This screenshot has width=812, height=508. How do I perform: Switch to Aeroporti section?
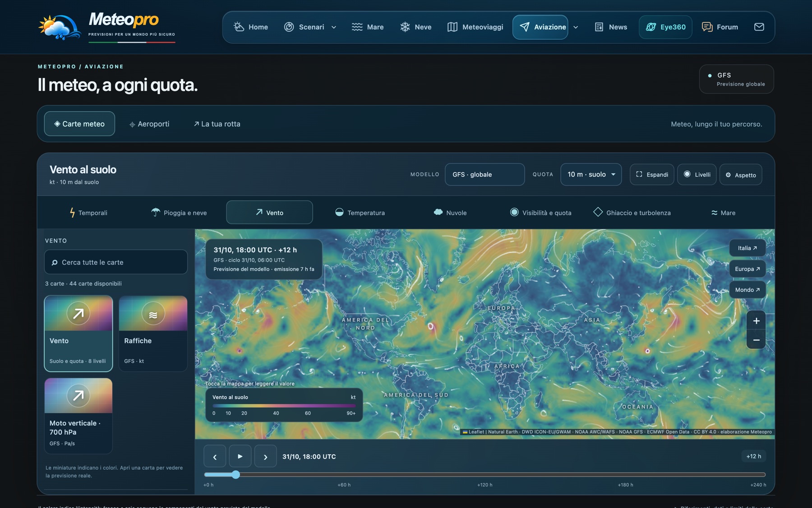coord(149,124)
